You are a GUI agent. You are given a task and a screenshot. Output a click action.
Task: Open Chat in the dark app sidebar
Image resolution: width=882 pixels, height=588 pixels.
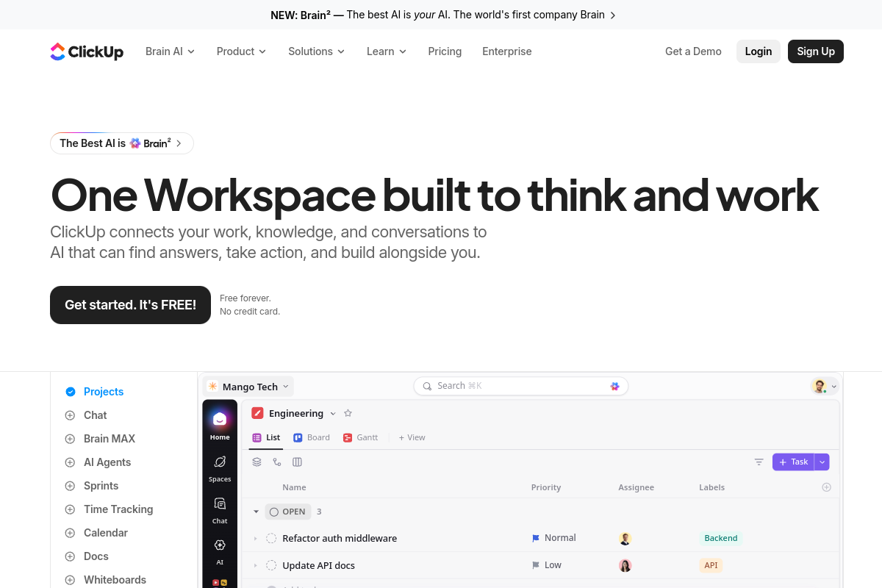[220, 510]
